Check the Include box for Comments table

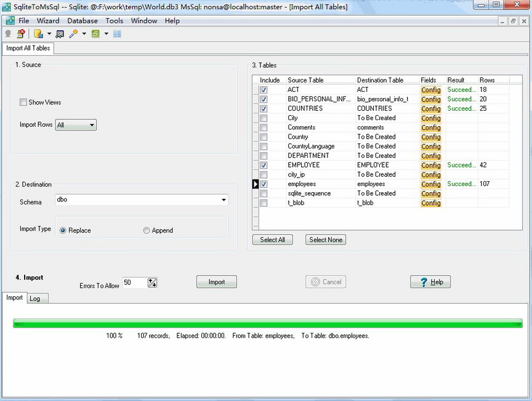pos(264,128)
